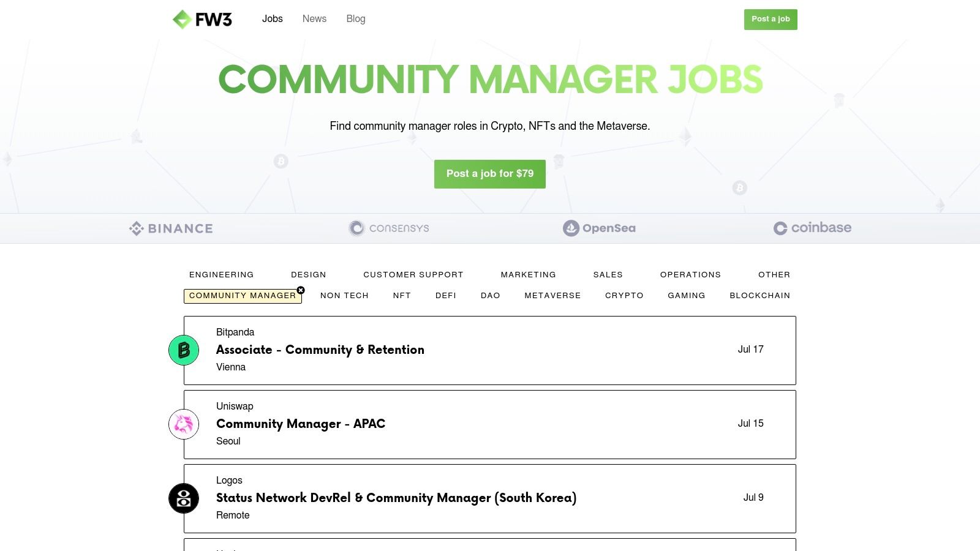
Task: Filter jobs by Marketing
Action: click(x=529, y=275)
